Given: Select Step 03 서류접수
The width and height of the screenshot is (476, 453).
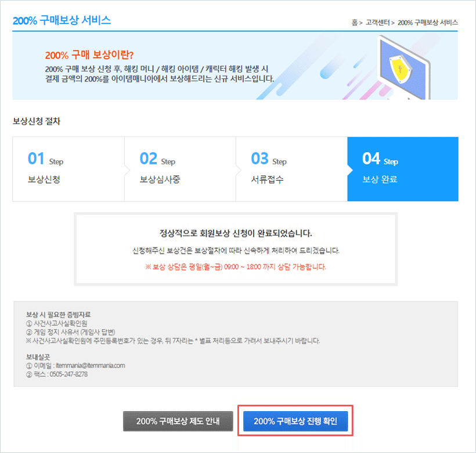Looking at the screenshot, I should pyautogui.click(x=292, y=169).
